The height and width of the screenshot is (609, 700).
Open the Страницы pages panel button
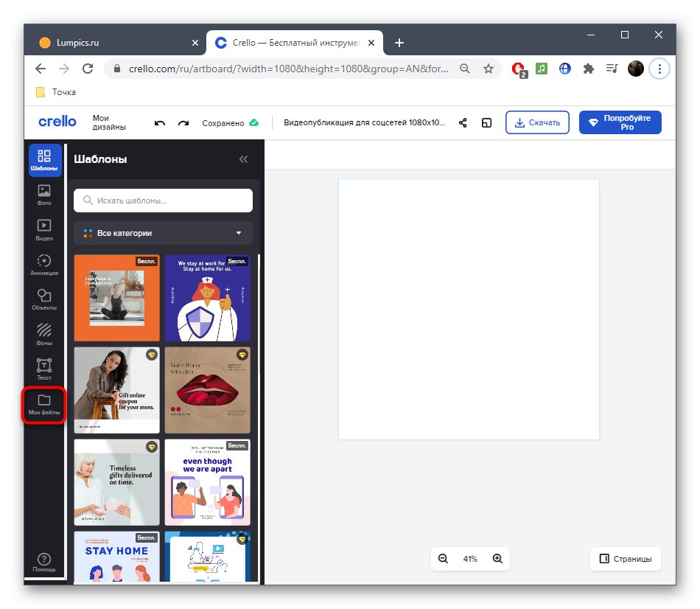(x=626, y=559)
